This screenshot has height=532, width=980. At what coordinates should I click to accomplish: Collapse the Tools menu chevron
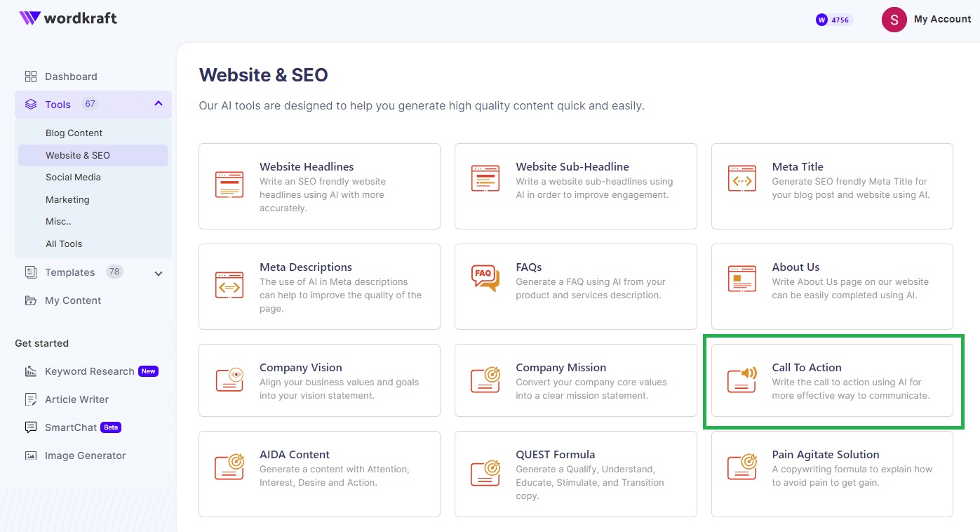pyautogui.click(x=159, y=104)
